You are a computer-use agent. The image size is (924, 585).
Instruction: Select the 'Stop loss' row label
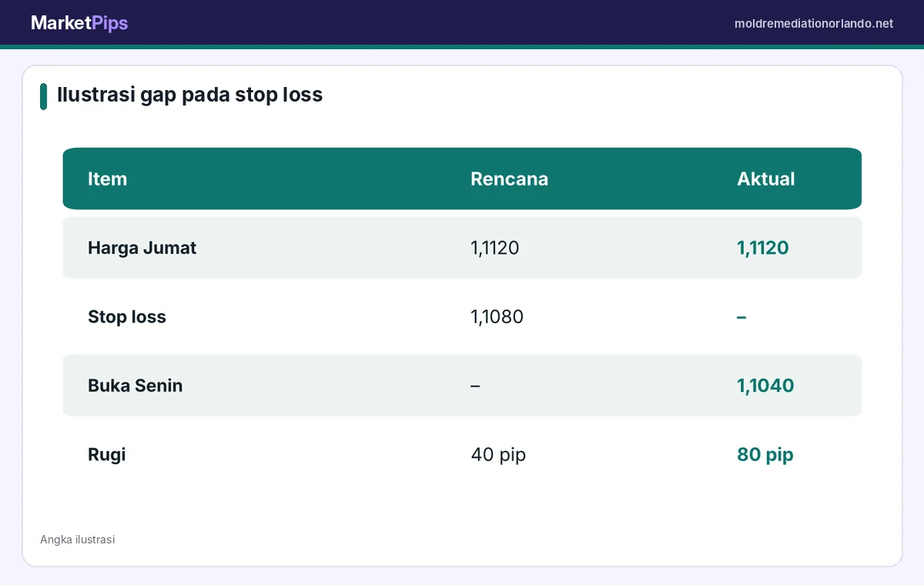[x=127, y=317]
